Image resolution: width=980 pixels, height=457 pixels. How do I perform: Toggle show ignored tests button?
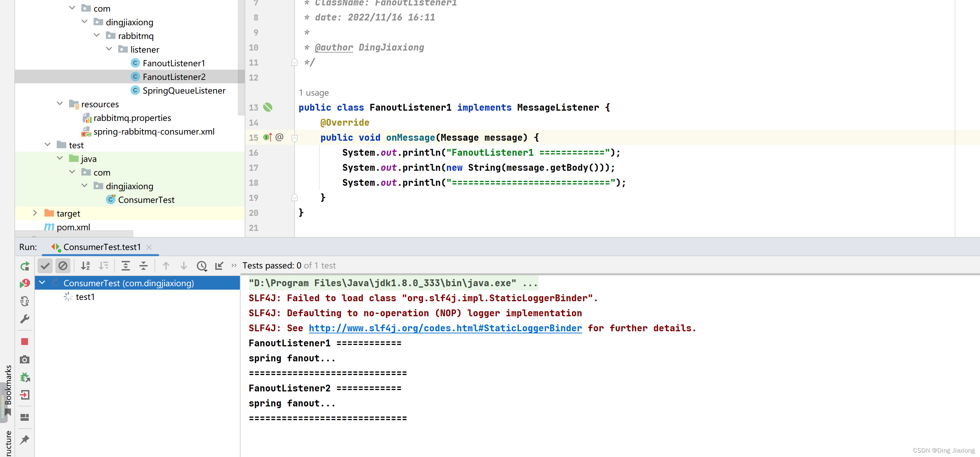tap(63, 266)
